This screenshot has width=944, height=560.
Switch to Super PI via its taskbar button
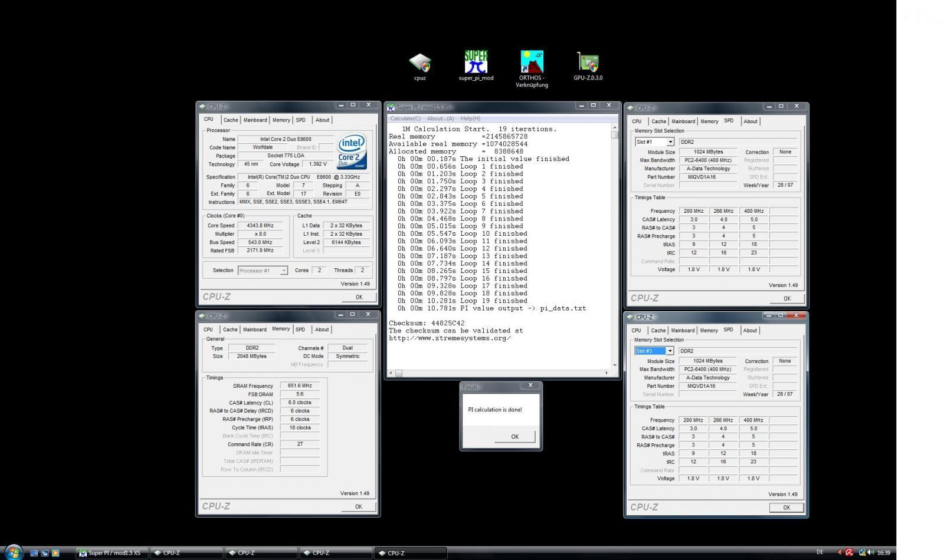112,553
